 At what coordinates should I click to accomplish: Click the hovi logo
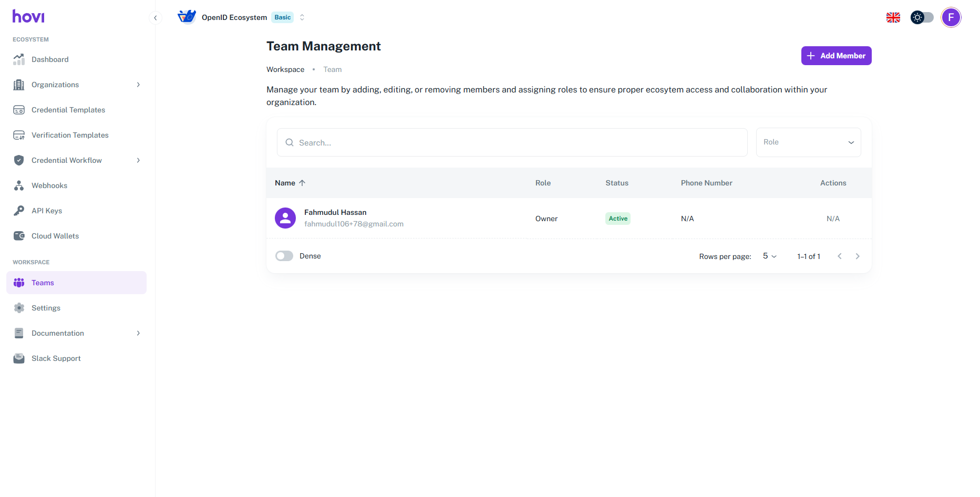(x=28, y=17)
